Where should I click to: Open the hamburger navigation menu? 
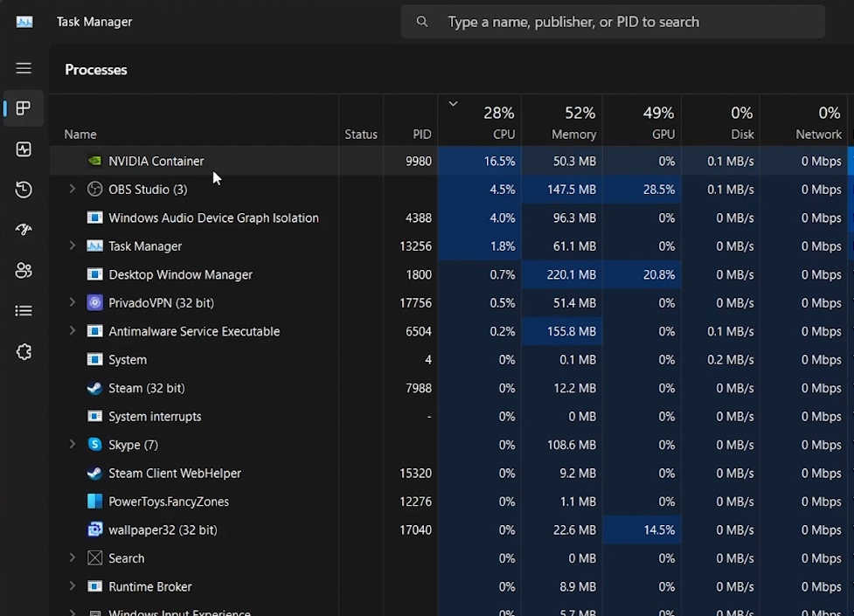(24, 68)
